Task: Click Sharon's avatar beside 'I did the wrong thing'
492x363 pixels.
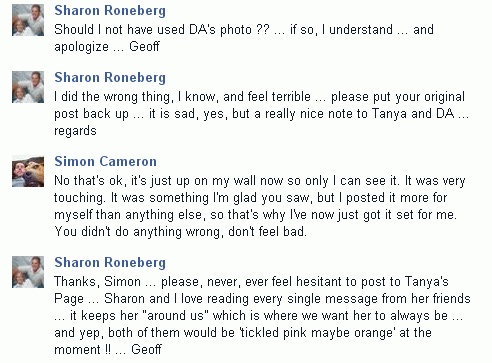Action: tap(28, 87)
